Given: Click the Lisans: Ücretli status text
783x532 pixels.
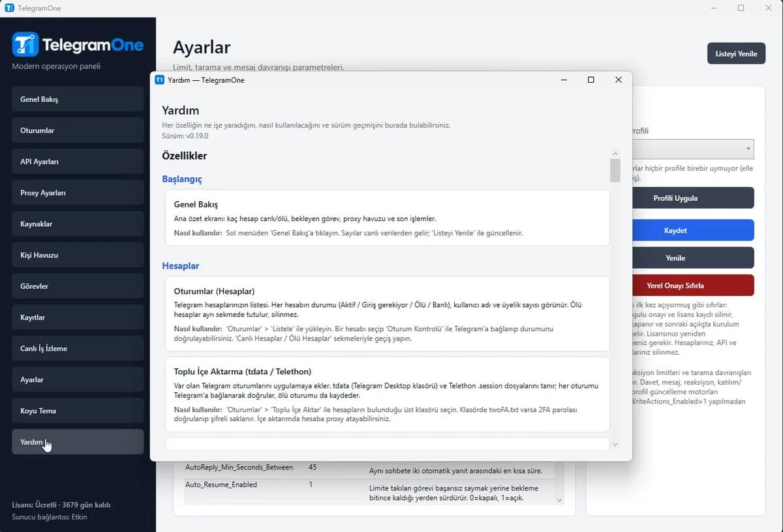Looking at the screenshot, I should click(x=61, y=505).
